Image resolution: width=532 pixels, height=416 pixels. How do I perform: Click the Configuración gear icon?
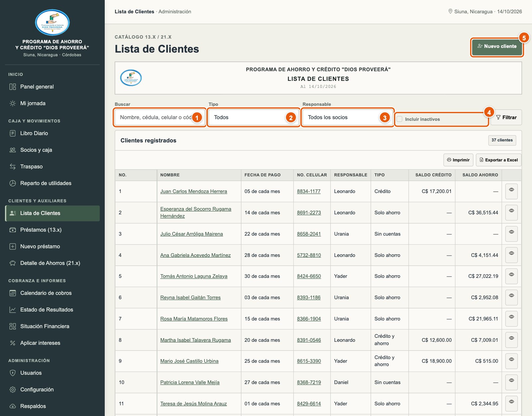point(13,390)
